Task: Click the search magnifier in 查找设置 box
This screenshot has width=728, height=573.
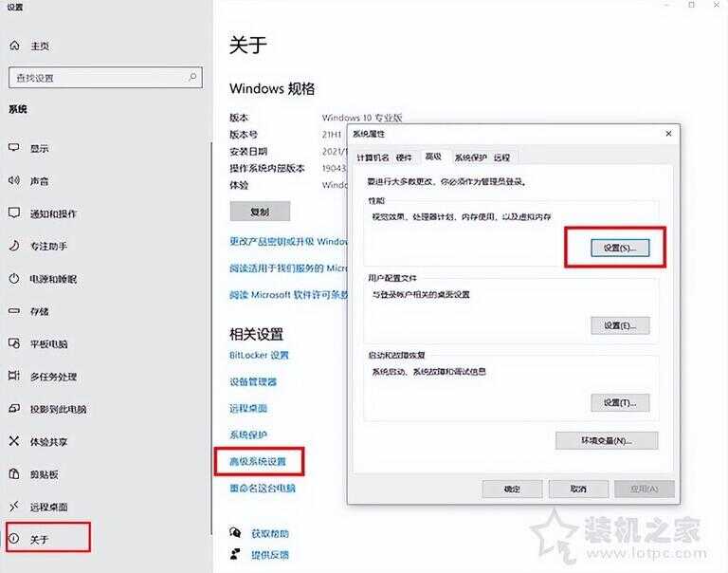Action: point(192,77)
